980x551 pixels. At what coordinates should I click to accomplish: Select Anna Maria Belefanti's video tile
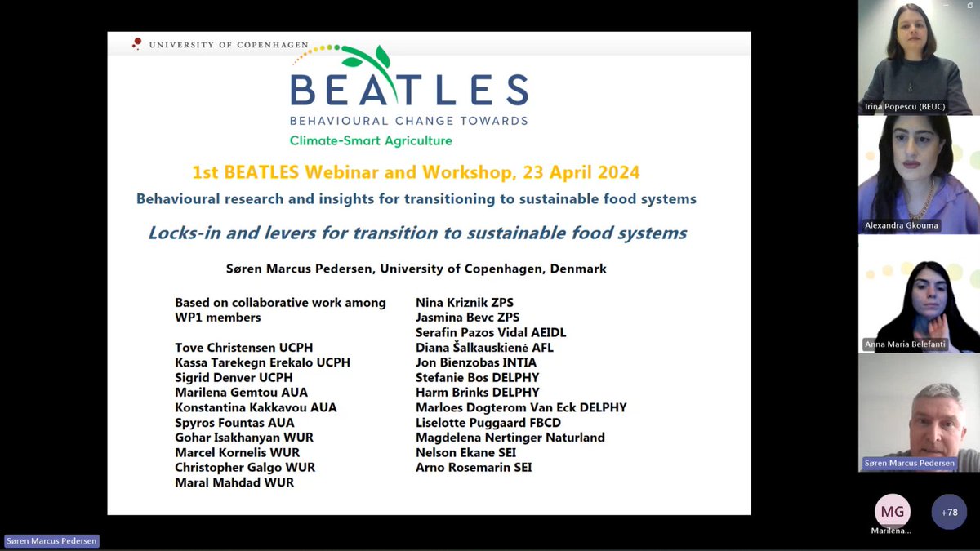pyautogui.click(x=919, y=294)
